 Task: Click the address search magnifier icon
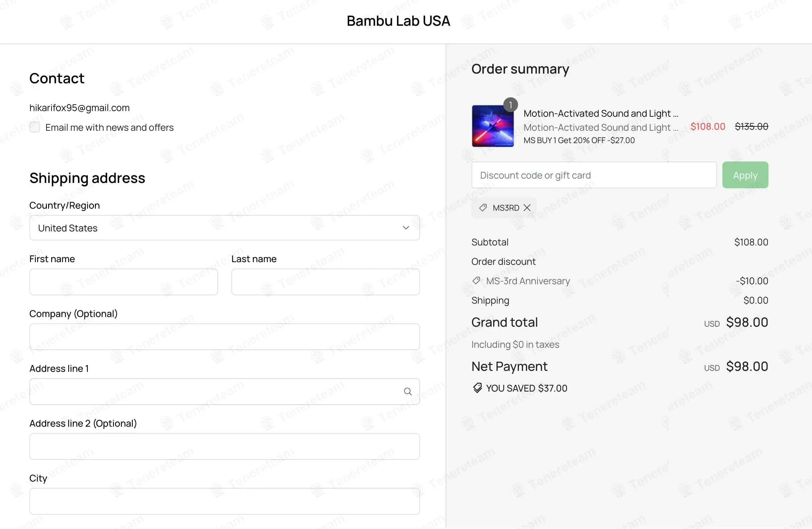click(x=408, y=392)
